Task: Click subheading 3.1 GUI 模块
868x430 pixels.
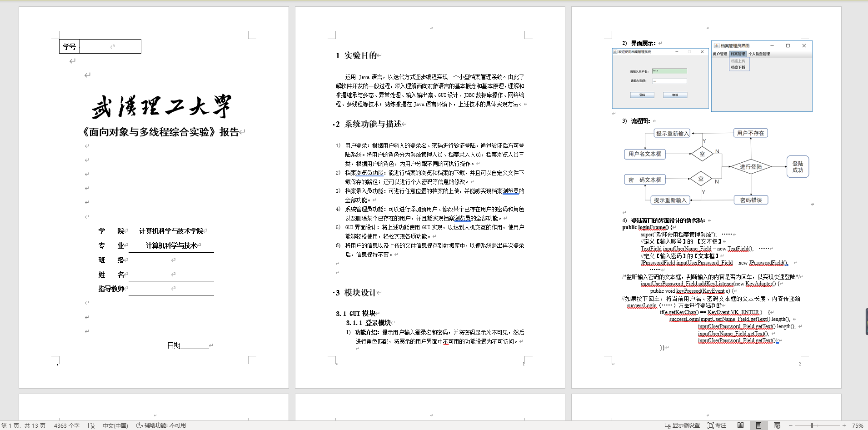Action: pos(356,313)
